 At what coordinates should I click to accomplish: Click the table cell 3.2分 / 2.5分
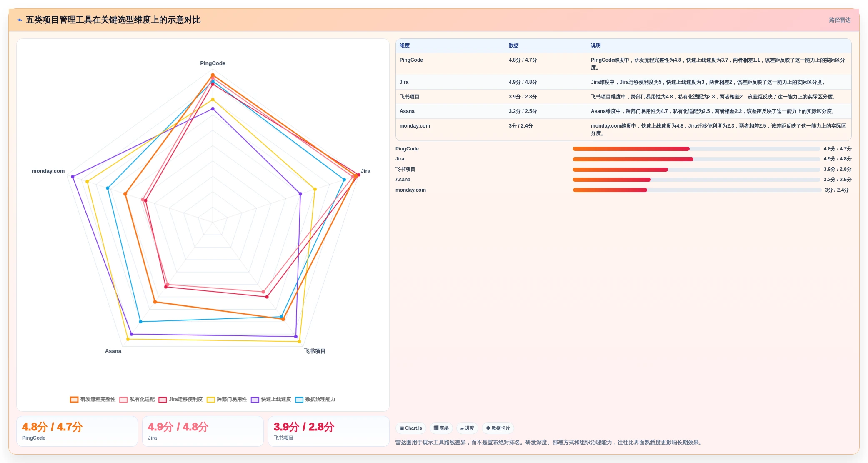coord(523,111)
